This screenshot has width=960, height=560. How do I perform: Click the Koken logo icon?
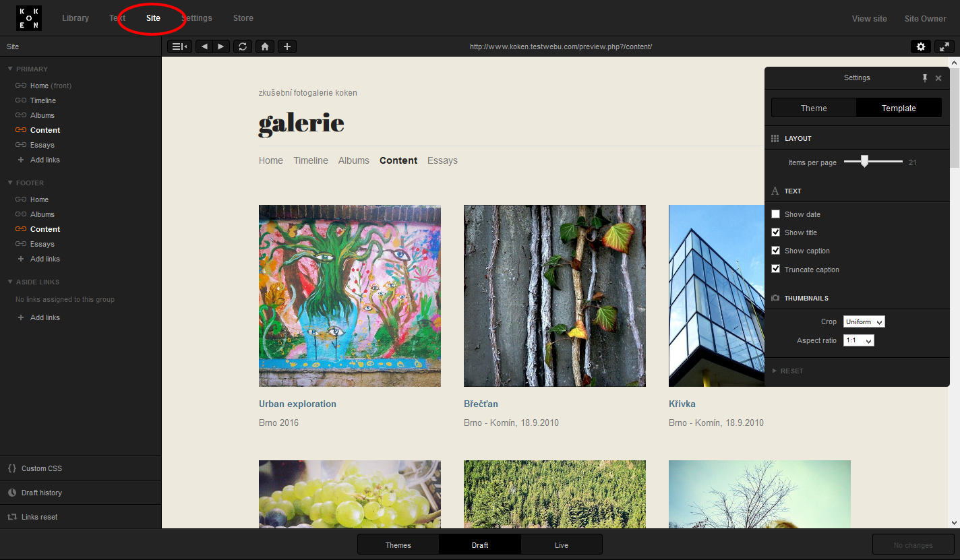(29, 18)
